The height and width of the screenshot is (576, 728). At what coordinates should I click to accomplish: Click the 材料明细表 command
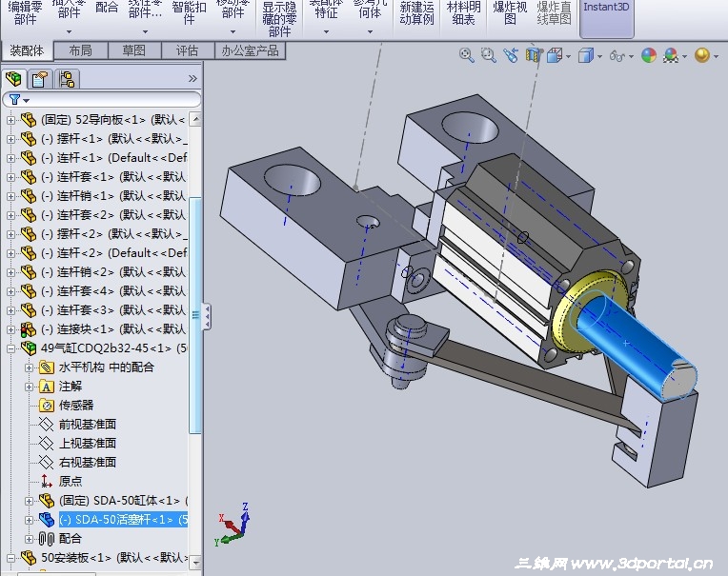463,13
